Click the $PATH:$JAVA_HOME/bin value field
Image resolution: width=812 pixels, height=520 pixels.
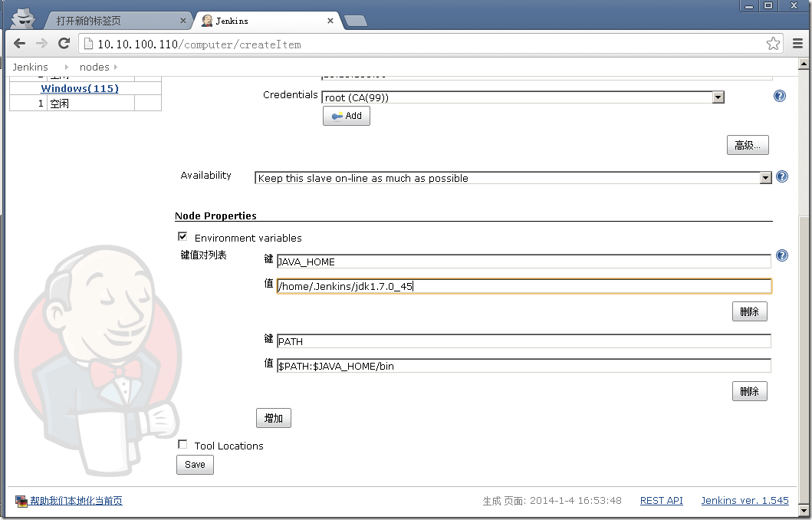coord(524,366)
